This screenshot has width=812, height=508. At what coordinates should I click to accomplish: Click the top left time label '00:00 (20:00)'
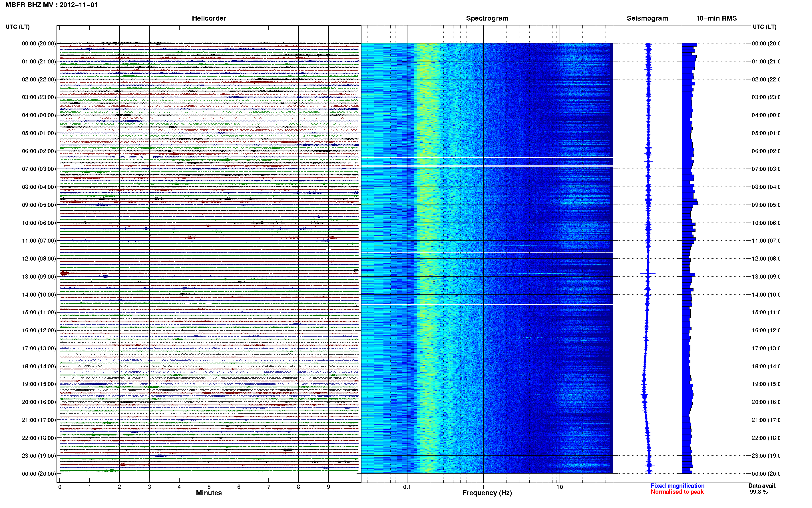(x=39, y=43)
